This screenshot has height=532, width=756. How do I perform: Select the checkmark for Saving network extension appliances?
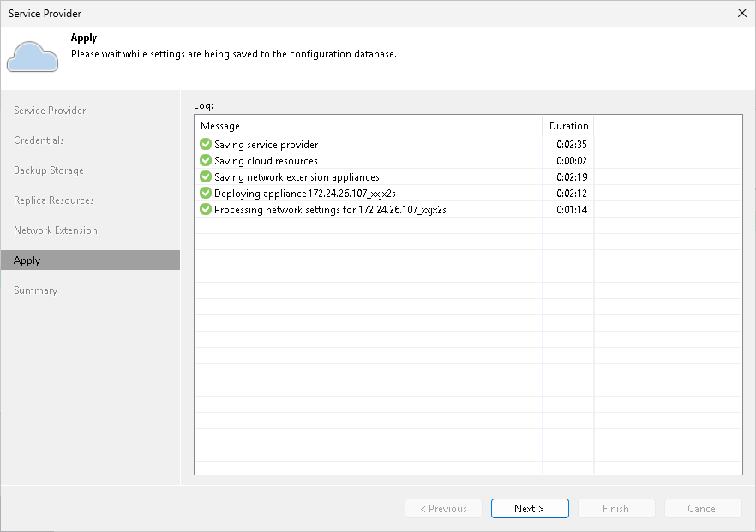tap(205, 176)
